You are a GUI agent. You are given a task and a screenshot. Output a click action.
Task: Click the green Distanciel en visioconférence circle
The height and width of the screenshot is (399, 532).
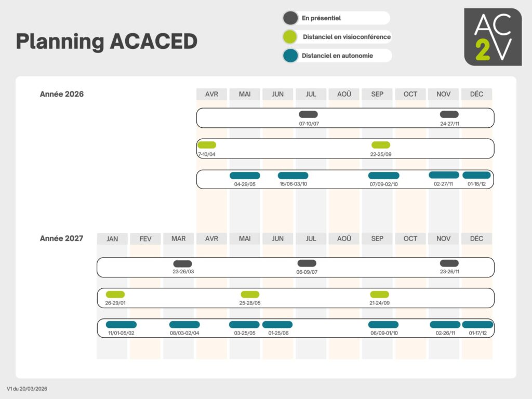tap(290, 37)
